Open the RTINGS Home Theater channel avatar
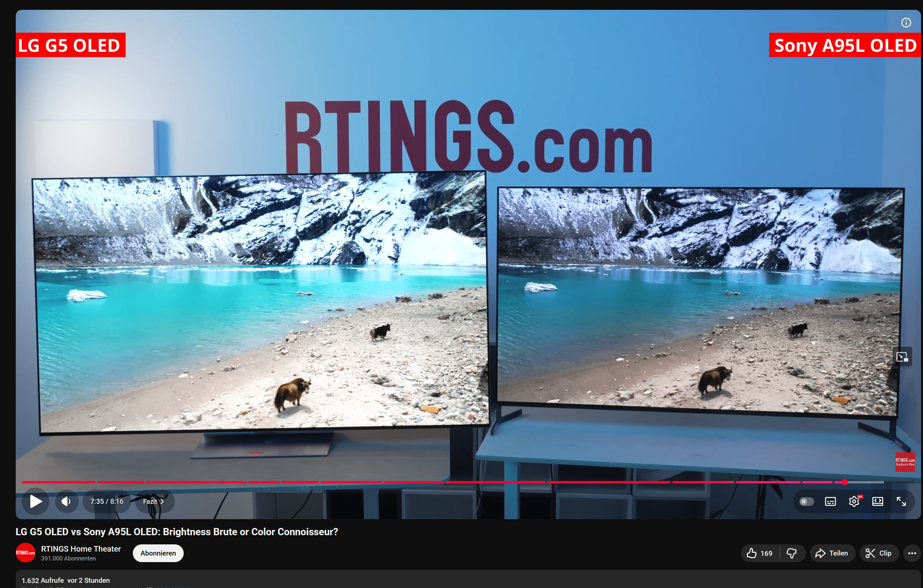 (25, 553)
